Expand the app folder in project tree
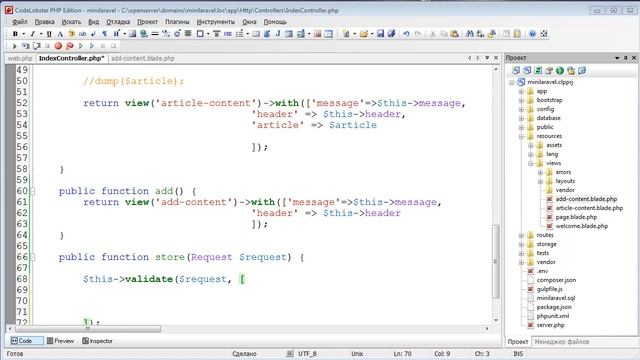Viewport: 640px width, 360px height. pyautogui.click(x=521, y=91)
